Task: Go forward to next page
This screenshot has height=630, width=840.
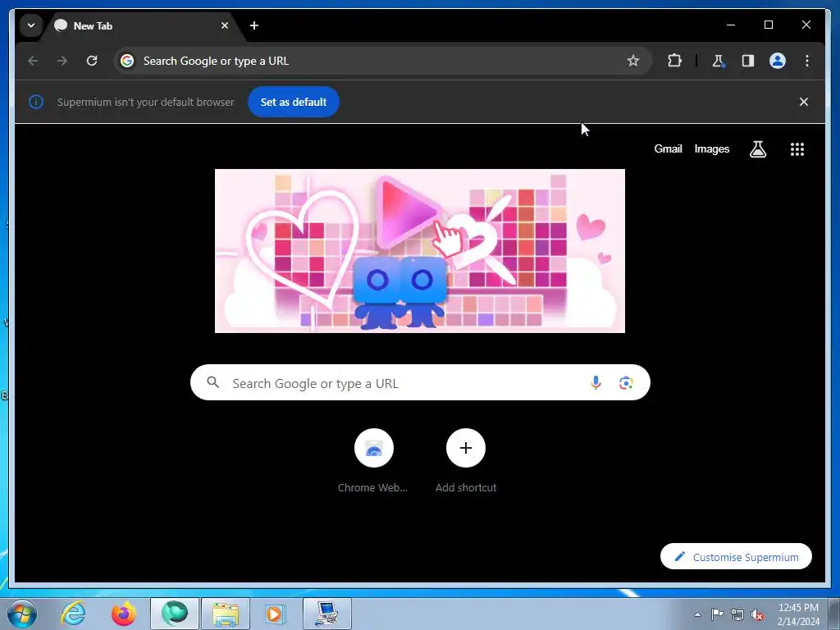Action: coord(62,61)
